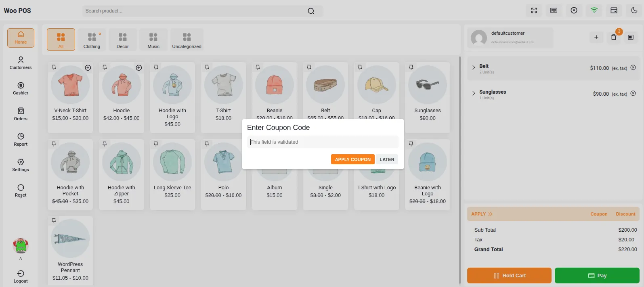The height and width of the screenshot is (287, 644).
Task: Pin the V-Neck T-Shirt product
Action: point(54,67)
